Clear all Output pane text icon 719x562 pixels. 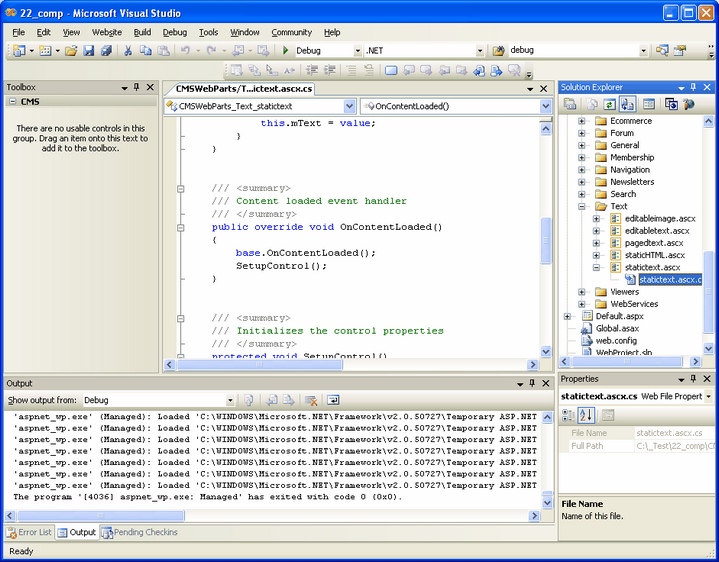tap(311, 400)
